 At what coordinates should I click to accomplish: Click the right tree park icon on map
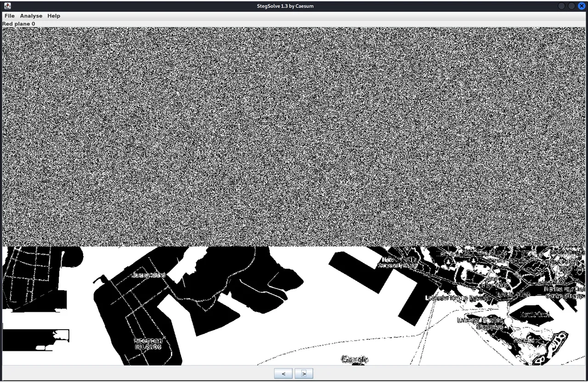[x=472, y=261]
